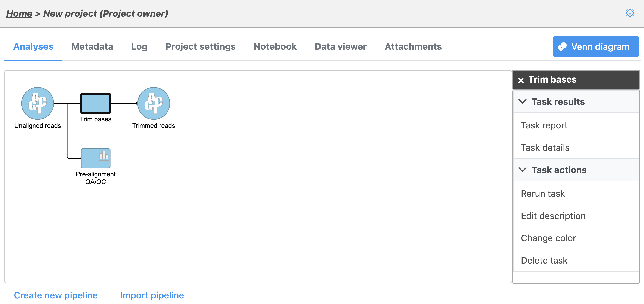This screenshot has height=304, width=644.
Task: Open the Notebook tab
Action: coord(275,47)
